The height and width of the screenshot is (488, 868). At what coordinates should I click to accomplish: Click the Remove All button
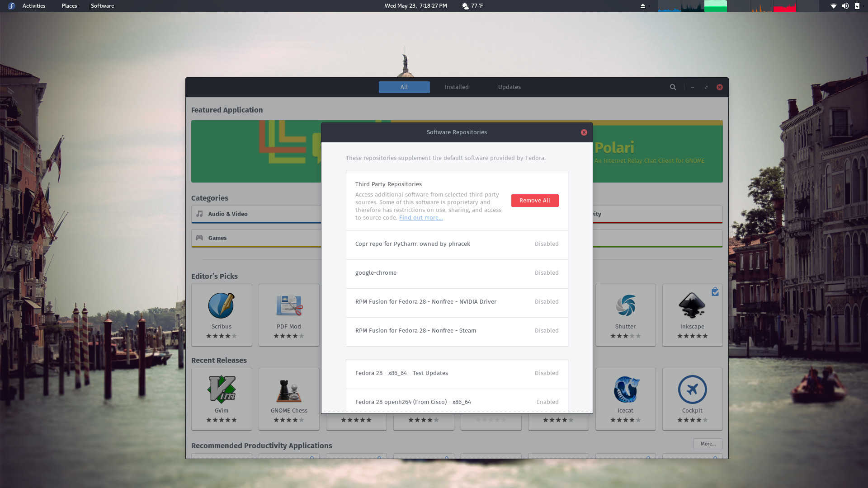click(x=535, y=201)
